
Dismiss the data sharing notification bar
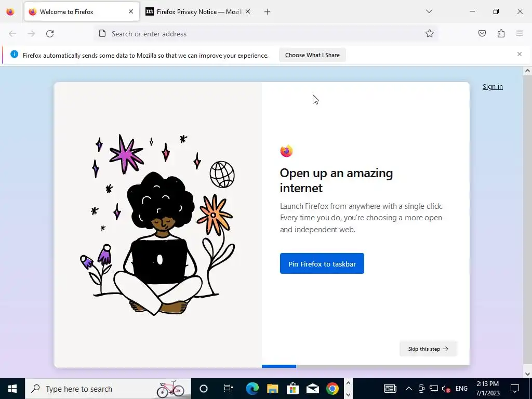point(520,54)
